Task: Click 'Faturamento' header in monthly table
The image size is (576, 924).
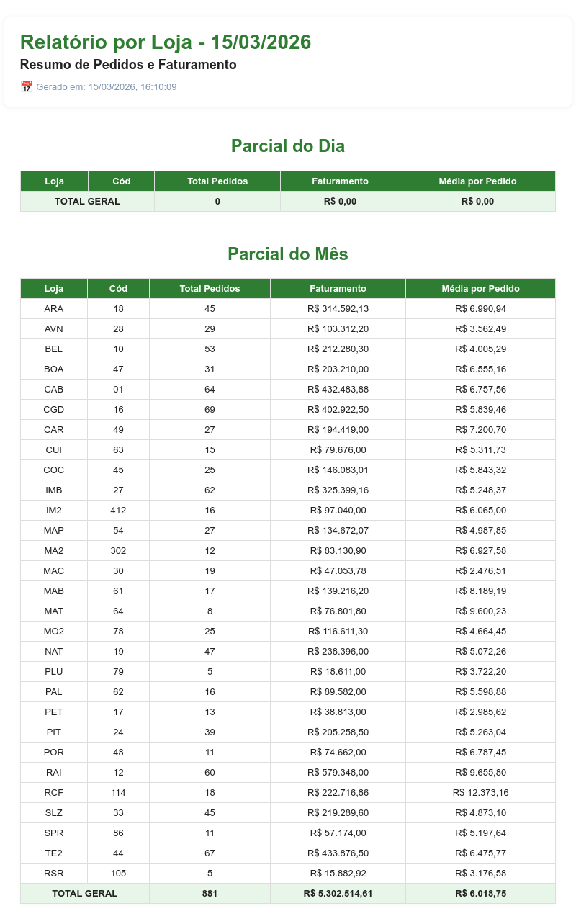Action: click(x=338, y=289)
